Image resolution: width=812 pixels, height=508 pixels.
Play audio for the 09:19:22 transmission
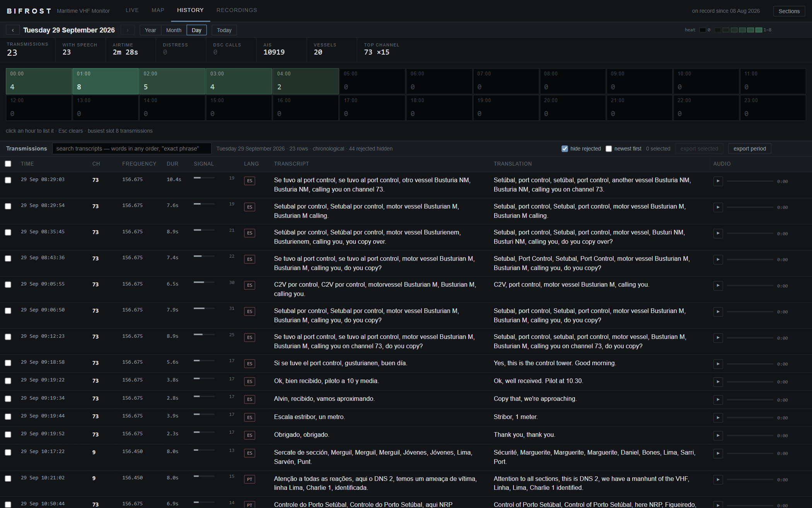pos(718,382)
